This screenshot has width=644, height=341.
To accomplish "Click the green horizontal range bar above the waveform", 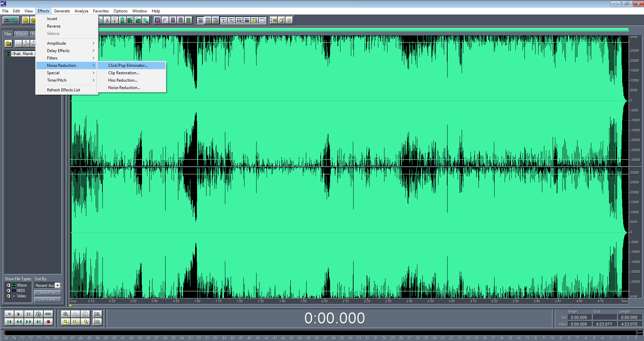I will [363, 30].
